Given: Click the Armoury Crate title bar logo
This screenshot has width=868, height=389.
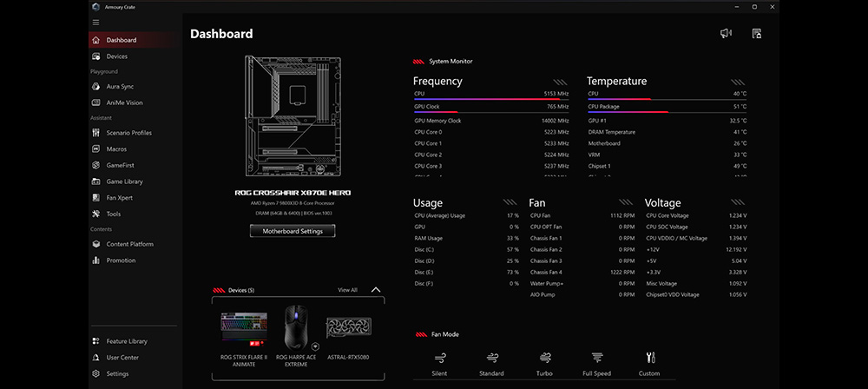Looking at the screenshot, I should [x=95, y=7].
